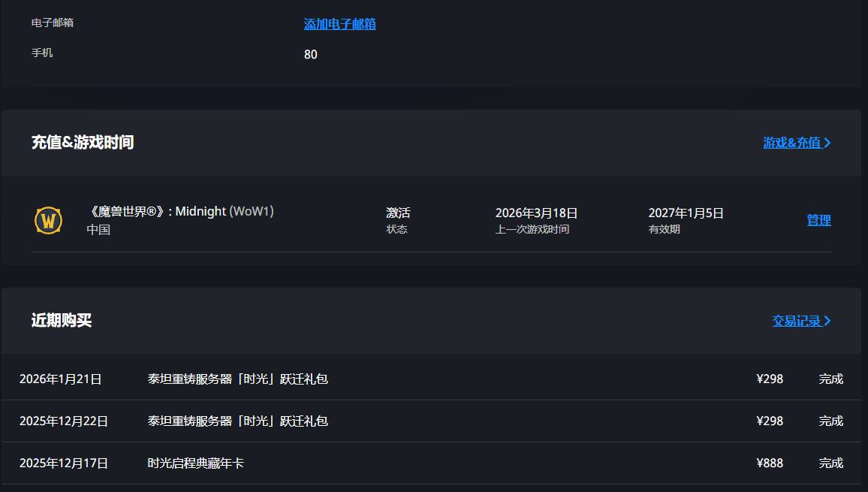
Task: Click the ¥888 price amount
Action: coord(770,463)
